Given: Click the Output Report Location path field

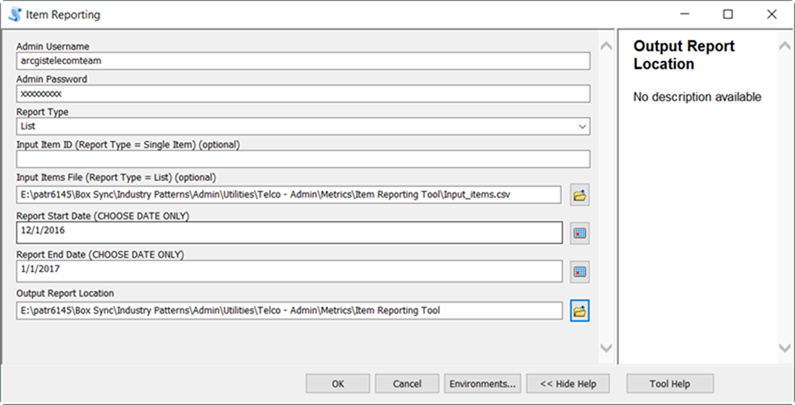Looking at the screenshot, I should tap(290, 310).
